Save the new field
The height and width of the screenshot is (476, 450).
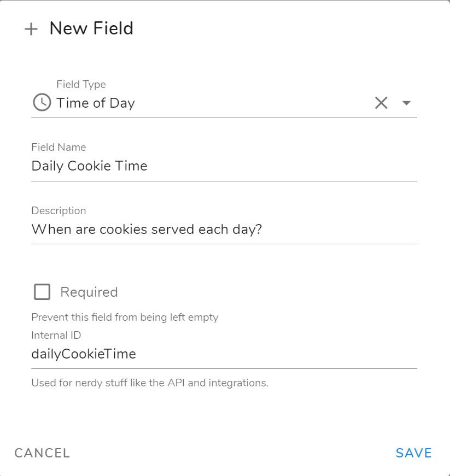coord(413,453)
